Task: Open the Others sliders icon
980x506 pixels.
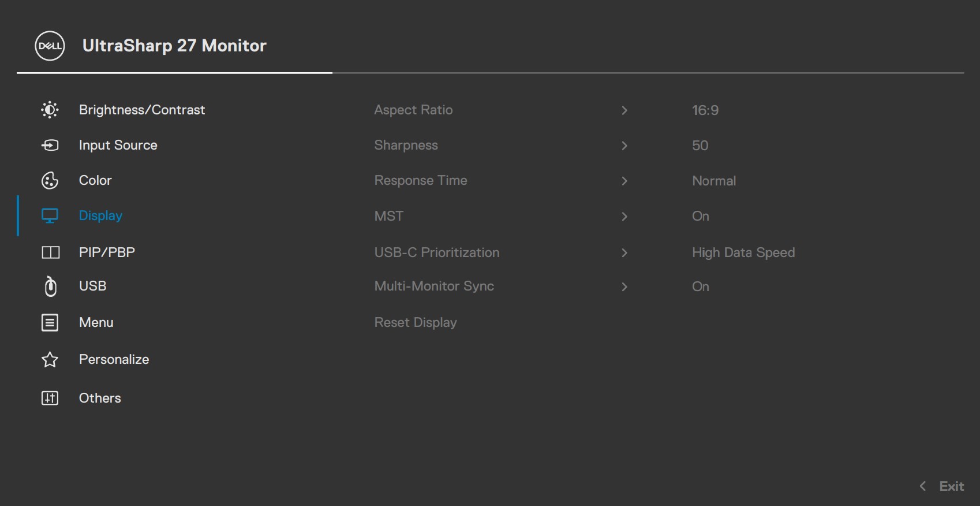Action: pos(50,398)
